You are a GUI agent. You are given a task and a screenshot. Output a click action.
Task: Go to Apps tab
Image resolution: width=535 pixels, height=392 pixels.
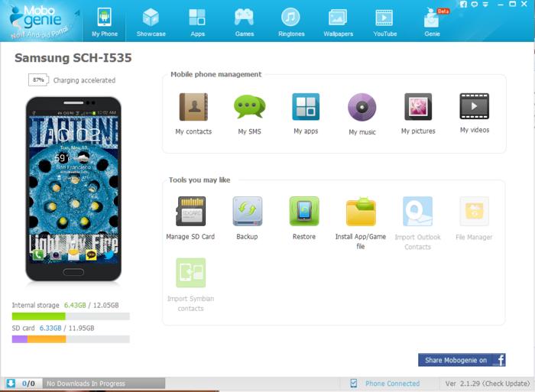coord(197,22)
